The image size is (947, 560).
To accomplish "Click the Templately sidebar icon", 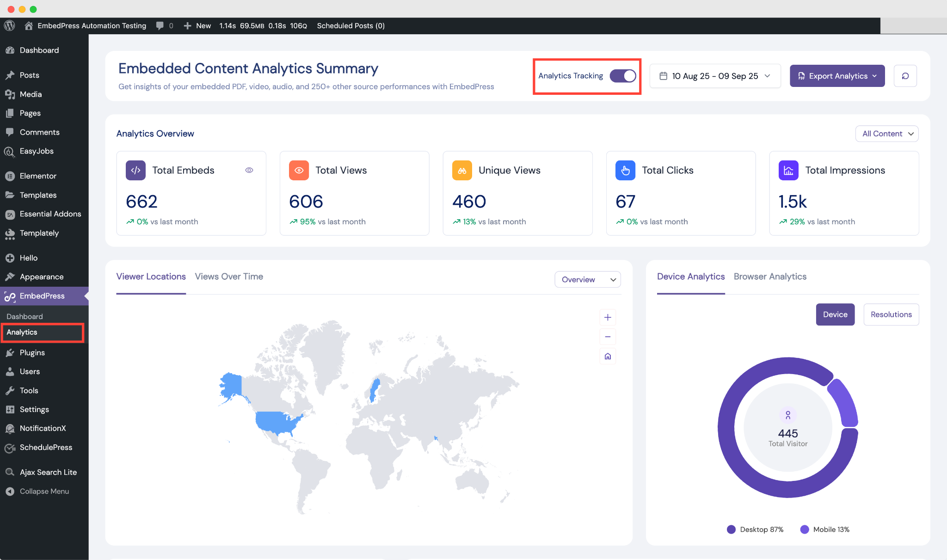I will pyautogui.click(x=10, y=234).
